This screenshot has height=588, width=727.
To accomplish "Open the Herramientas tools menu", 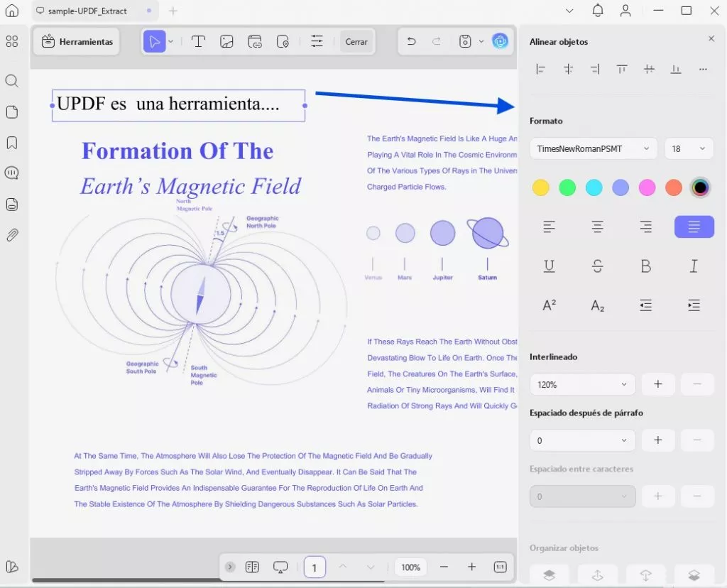I will pyautogui.click(x=77, y=42).
